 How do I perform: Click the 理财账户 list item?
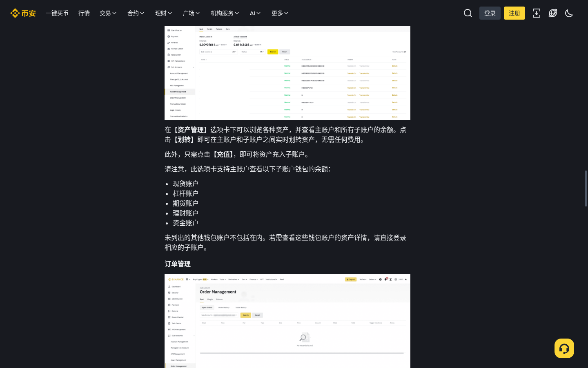(x=185, y=213)
